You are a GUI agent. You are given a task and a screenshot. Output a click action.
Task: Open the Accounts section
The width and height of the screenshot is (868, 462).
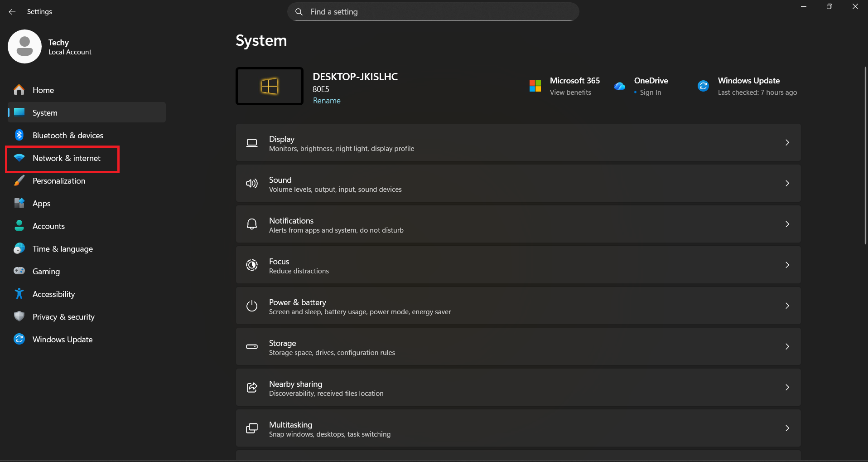point(48,226)
